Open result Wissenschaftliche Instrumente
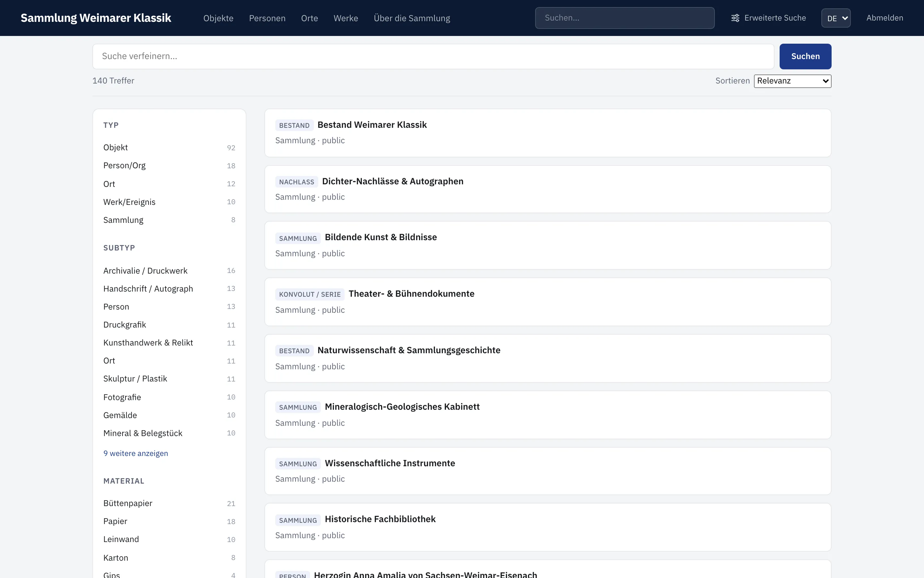This screenshot has width=924, height=578. (x=390, y=463)
